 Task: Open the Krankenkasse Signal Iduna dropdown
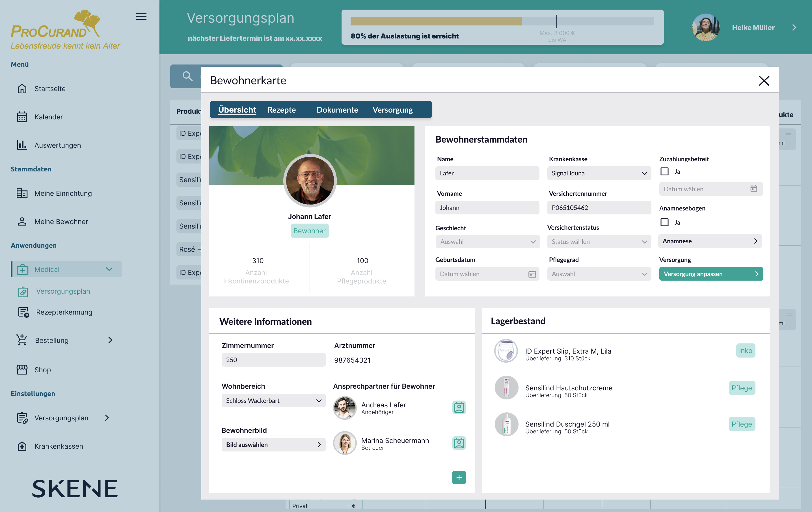pos(599,173)
